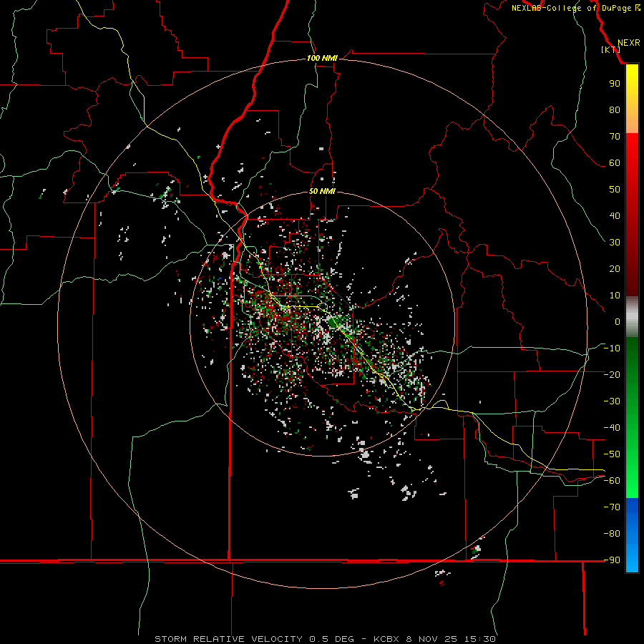
Task: Click the "50 NMI" range ring label
Action: tap(322, 191)
